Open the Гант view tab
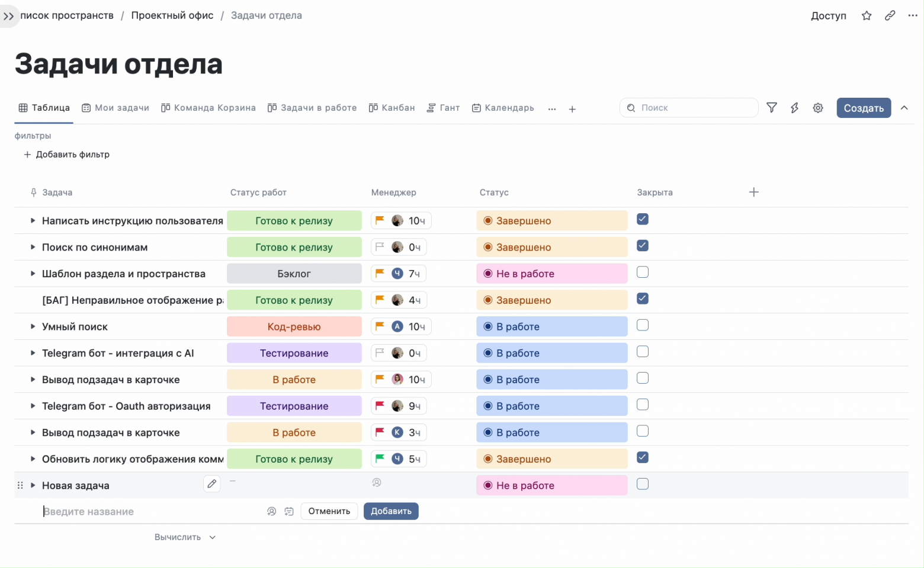 (444, 108)
